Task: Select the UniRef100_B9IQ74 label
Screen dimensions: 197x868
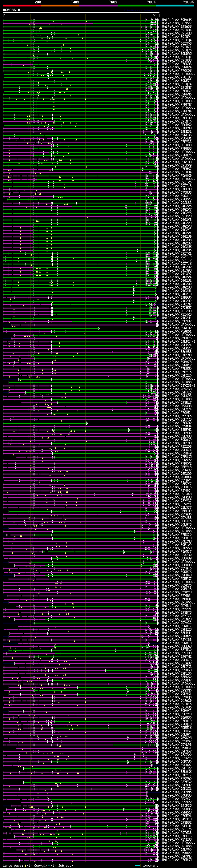Action: point(177,84)
